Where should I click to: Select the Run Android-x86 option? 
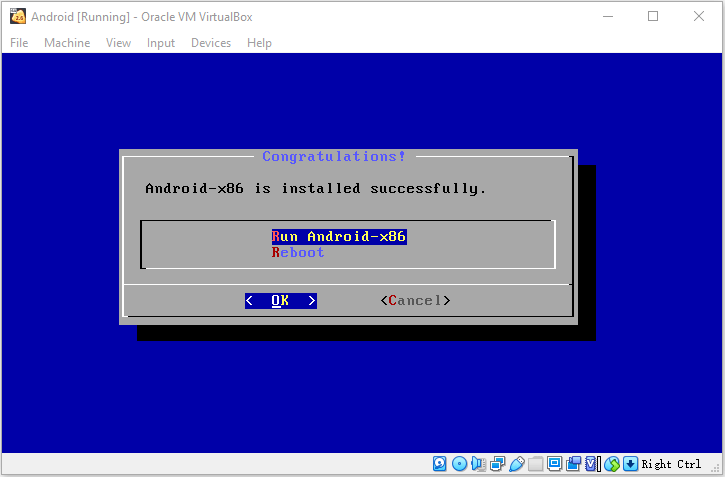click(339, 237)
